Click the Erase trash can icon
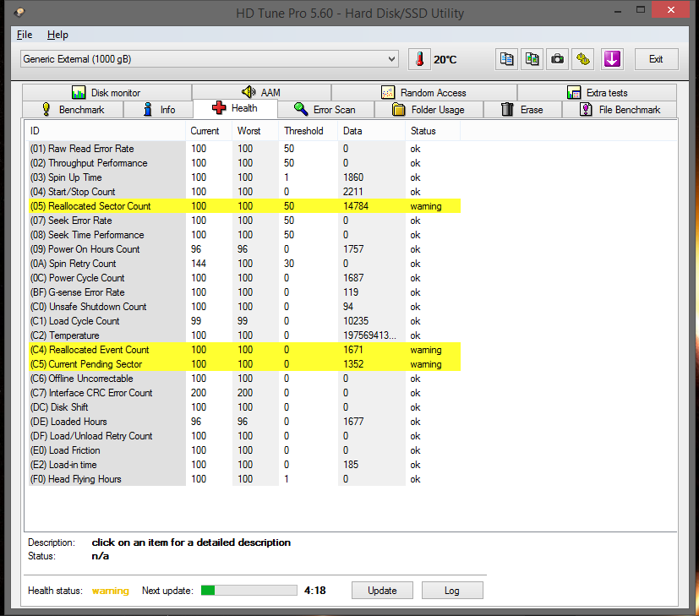 pos(507,110)
